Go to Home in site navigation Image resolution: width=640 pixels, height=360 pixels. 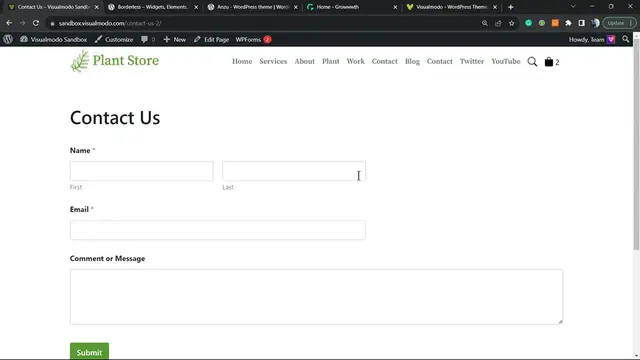point(242,61)
